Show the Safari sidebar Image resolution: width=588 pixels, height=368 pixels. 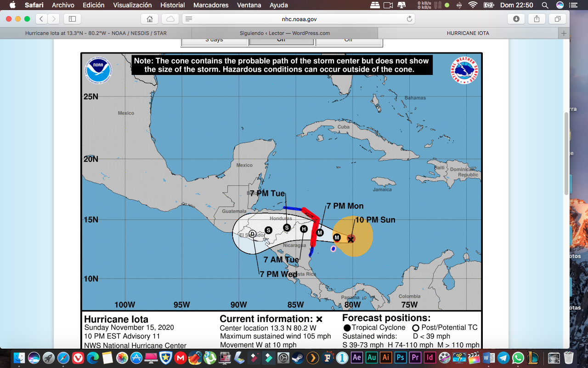pyautogui.click(x=72, y=19)
